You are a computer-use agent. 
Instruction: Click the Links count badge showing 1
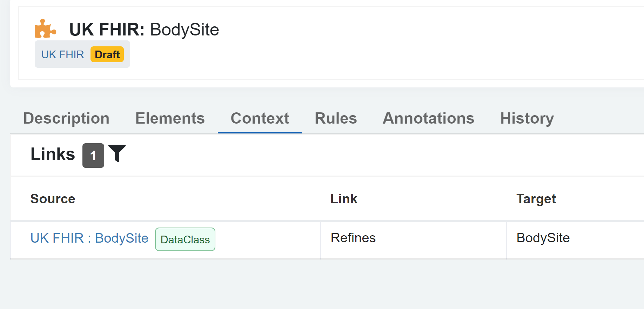tap(93, 155)
